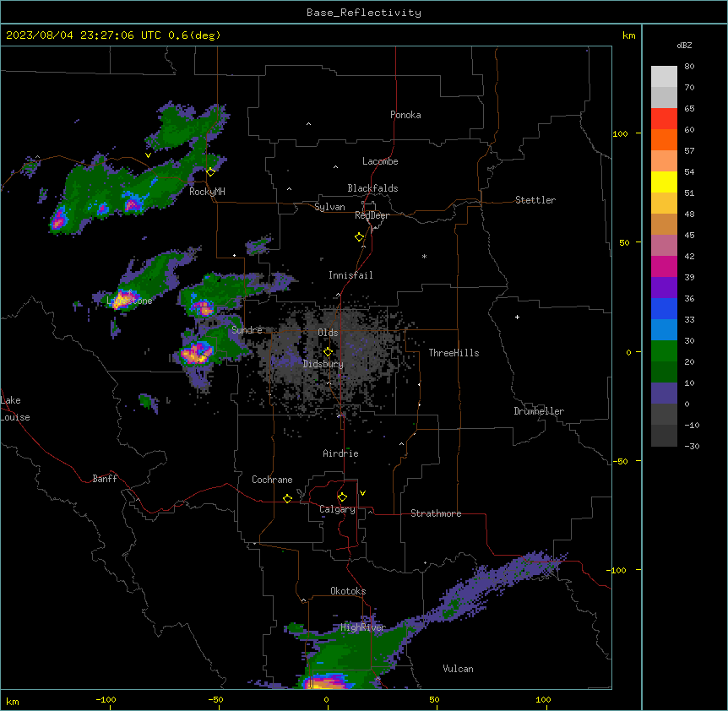The width and height of the screenshot is (728, 711).
Task: Click the white plus marker north of Drumheller
Action: pyautogui.click(x=517, y=317)
